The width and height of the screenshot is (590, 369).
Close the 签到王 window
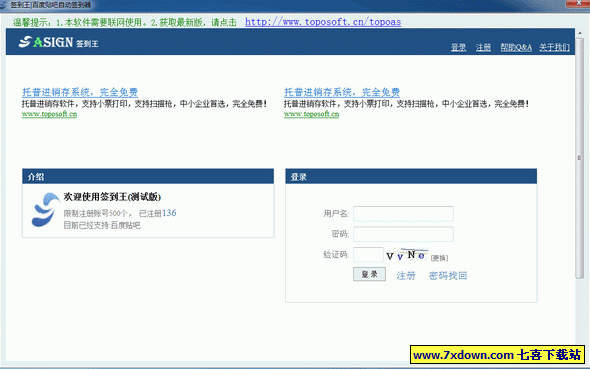pos(578,3)
